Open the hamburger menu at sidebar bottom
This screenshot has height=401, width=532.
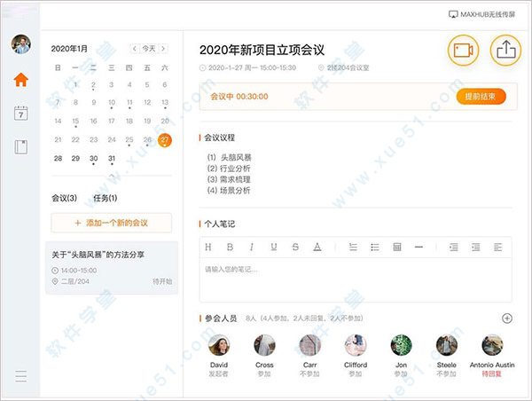tap(20, 376)
